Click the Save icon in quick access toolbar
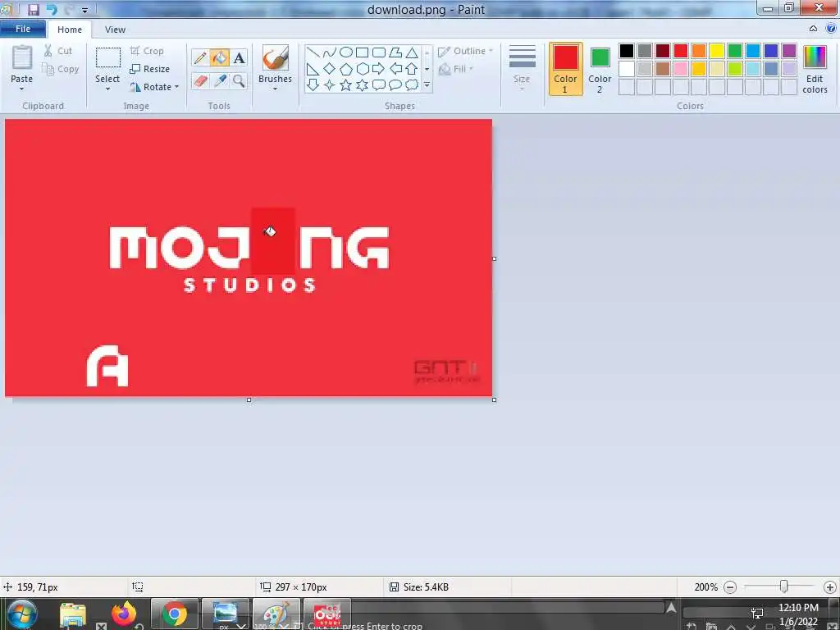Viewport: 840px width, 630px height. click(x=34, y=9)
